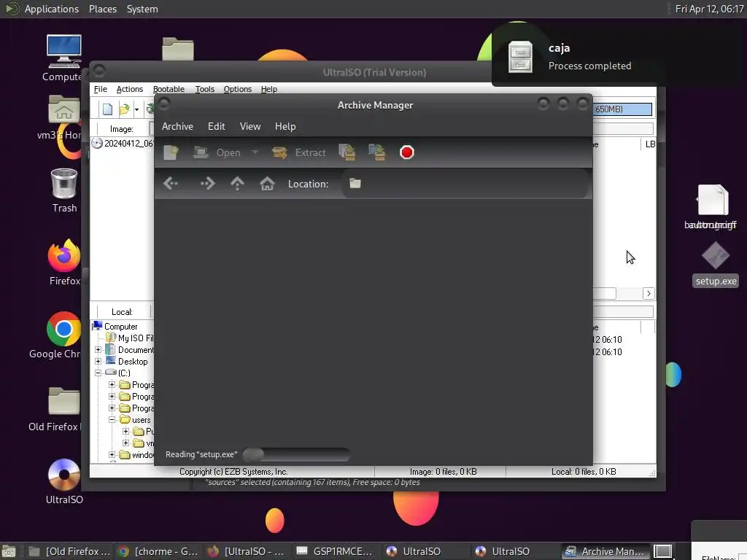Open the Edit menu in Archive Manager
The image size is (747, 560).
click(216, 126)
